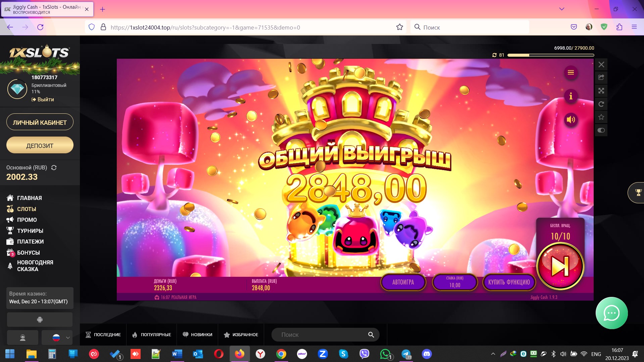Show hidden system tray icons

click(x=493, y=354)
